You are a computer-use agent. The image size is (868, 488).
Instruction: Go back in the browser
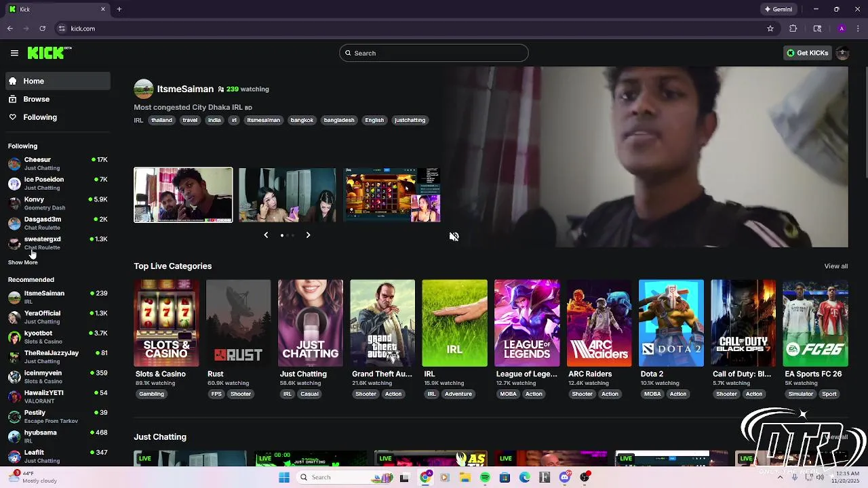(10, 28)
